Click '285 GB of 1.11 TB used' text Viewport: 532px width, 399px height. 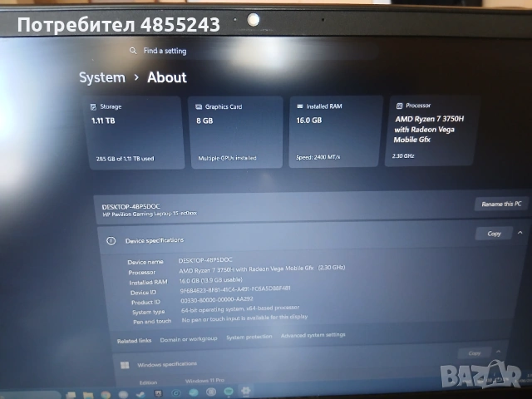tap(125, 159)
